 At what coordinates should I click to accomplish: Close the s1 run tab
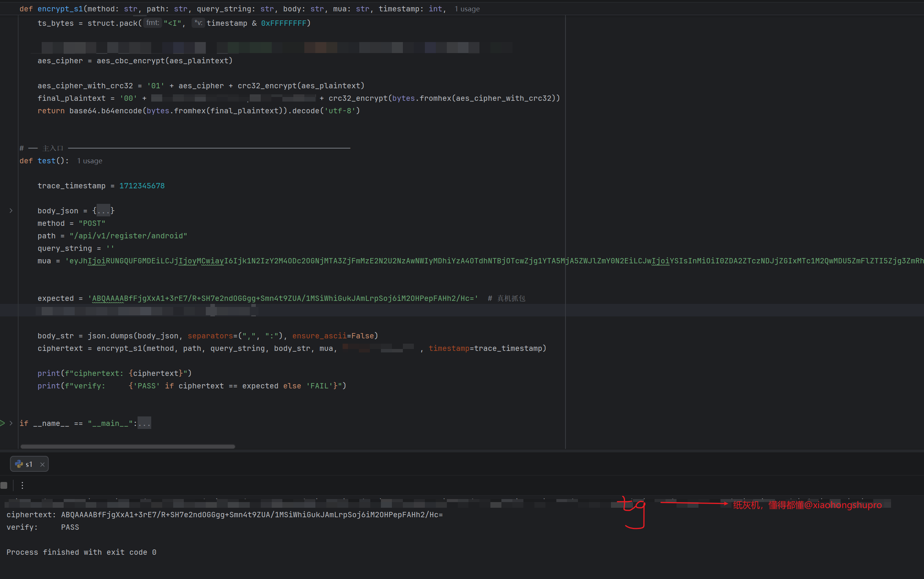(x=42, y=465)
